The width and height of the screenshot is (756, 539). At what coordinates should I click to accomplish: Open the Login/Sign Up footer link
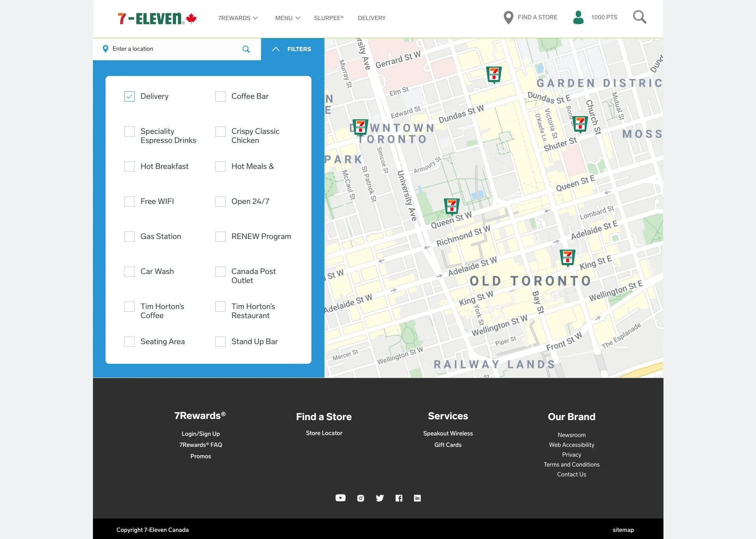coord(201,434)
